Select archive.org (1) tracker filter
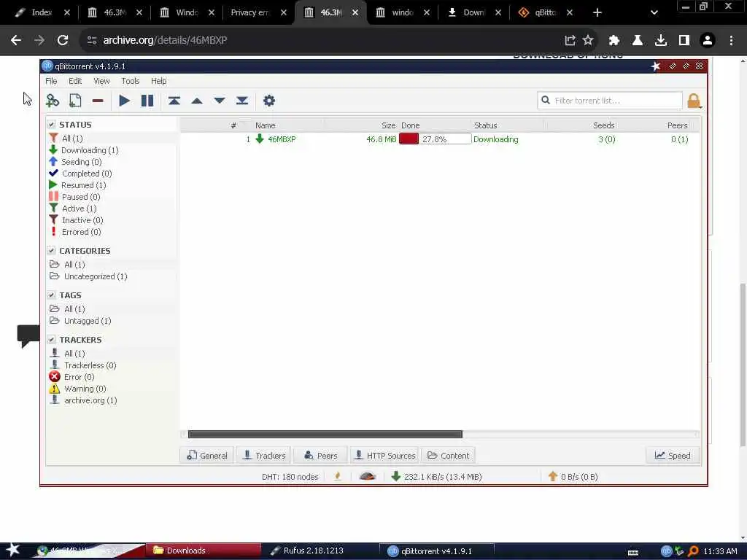 84,400
